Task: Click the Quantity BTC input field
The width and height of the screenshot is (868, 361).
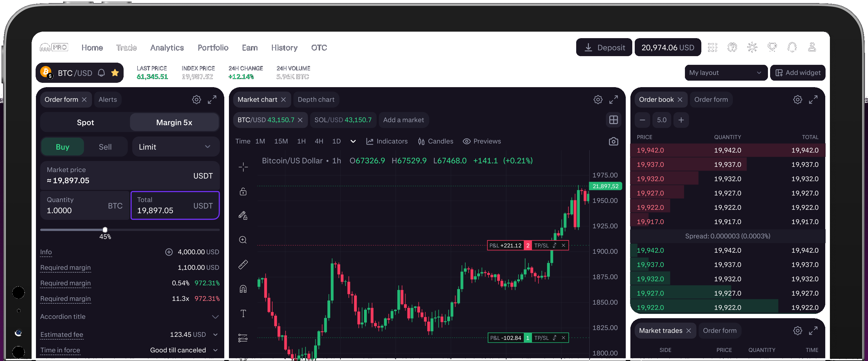Action: [x=85, y=205]
